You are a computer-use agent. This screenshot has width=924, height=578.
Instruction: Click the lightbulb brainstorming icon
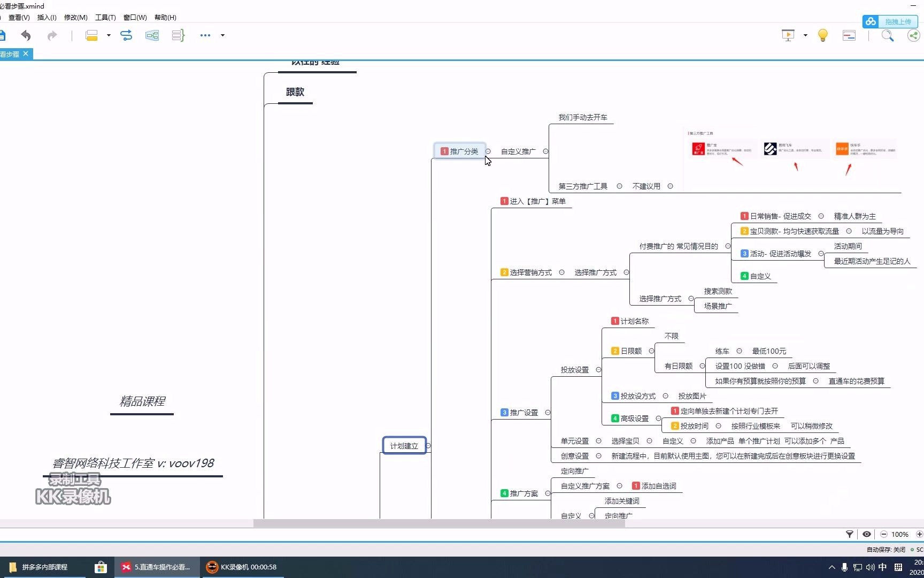coord(823,35)
